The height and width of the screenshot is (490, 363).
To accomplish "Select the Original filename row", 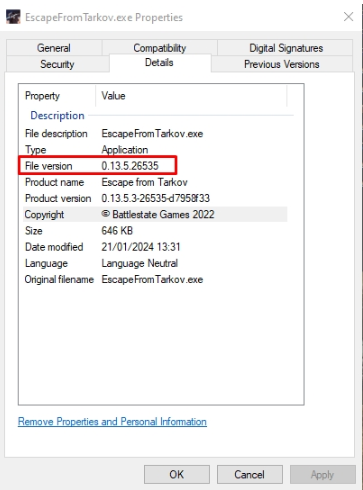I will pos(155,279).
